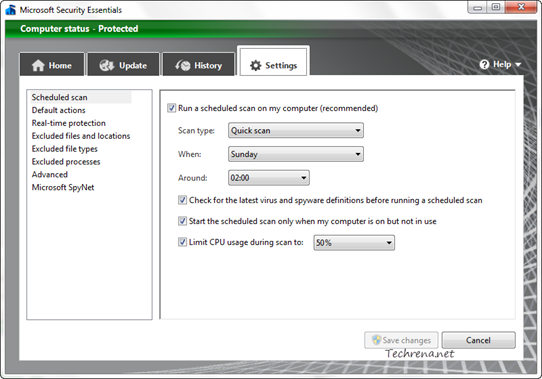Open Excluded processes settings
The image size is (542, 379).
pos(66,162)
